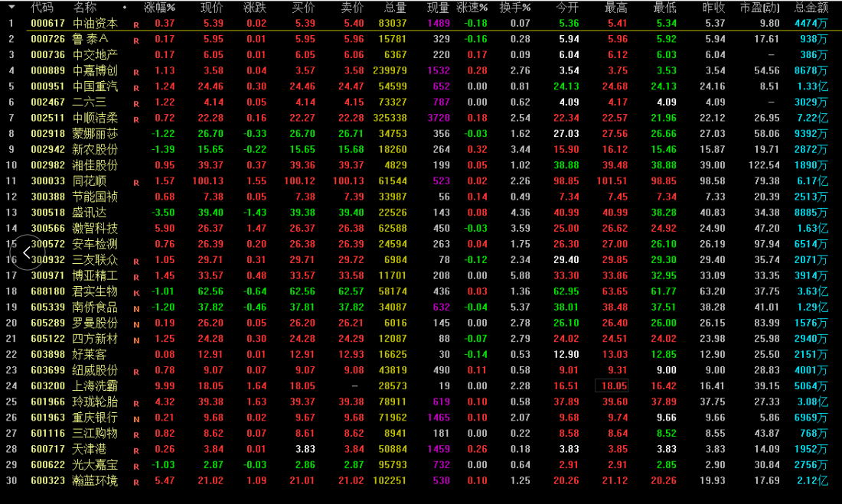Image resolution: width=842 pixels, height=504 pixels.
Task: Select stock name 重庆银行
Action: tap(95, 418)
